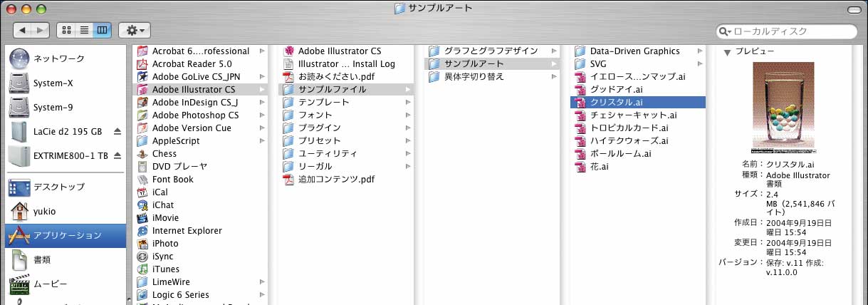Select Adobe Illustrator CS folder in applications column
The height and width of the screenshot is (305, 868).
click(x=201, y=90)
